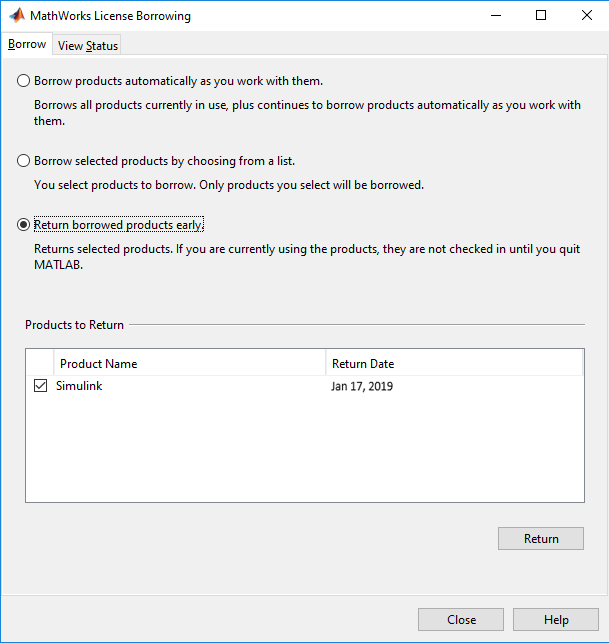Click the Return Date column header
Viewport: 609px width, 643px height.
(x=453, y=364)
